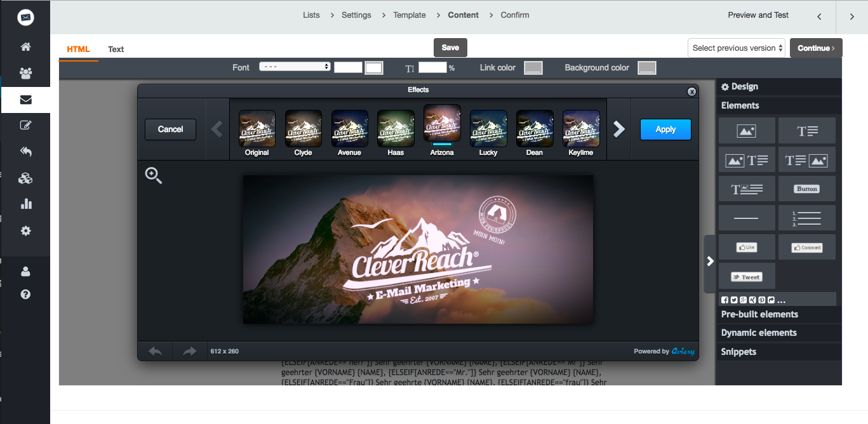The height and width of the screenshot is (424, 868).
Task: Click the Continue button
Action: point(816,48)
